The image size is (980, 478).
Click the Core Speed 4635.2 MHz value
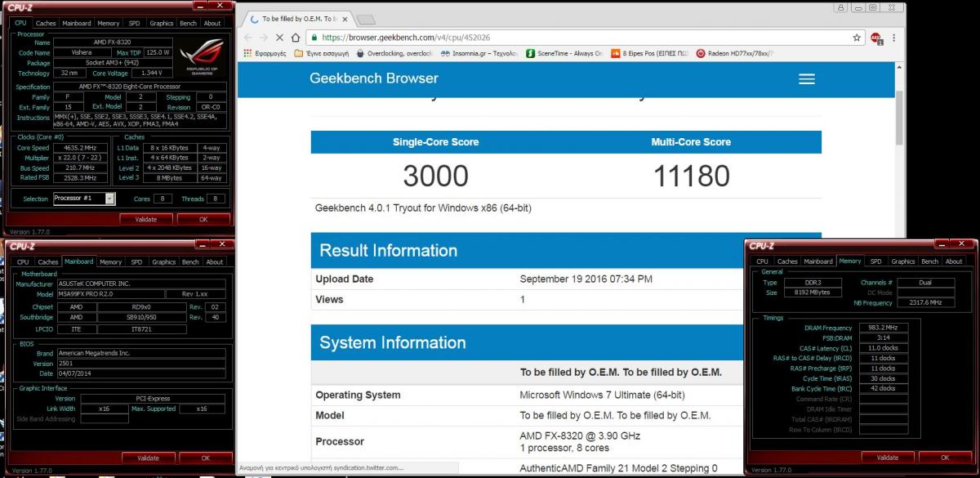pos(81,148)
